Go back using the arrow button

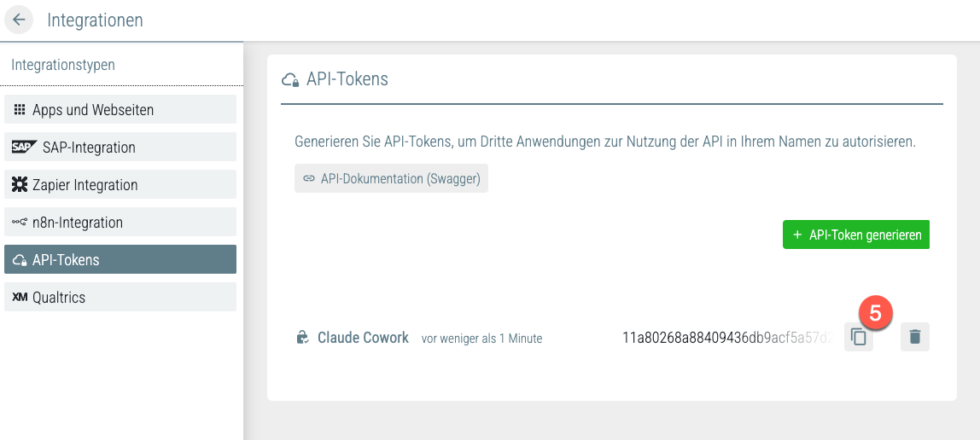[19, 20]
